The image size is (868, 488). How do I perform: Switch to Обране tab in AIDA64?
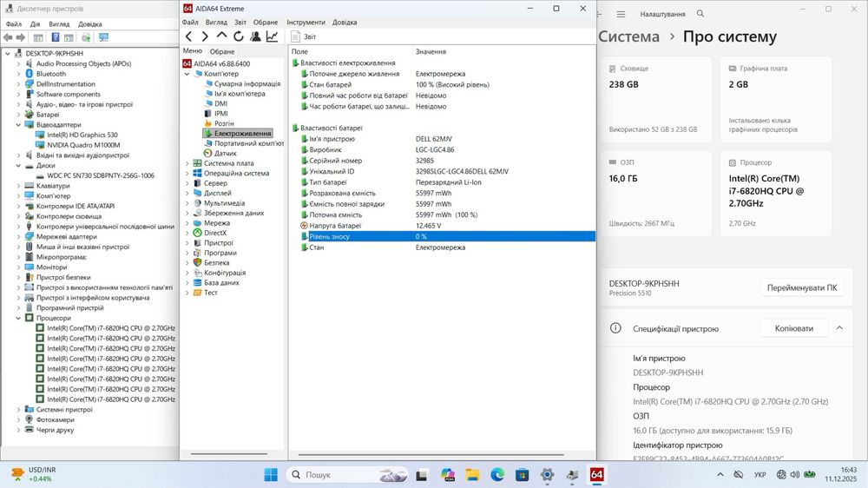pos(222,51)
